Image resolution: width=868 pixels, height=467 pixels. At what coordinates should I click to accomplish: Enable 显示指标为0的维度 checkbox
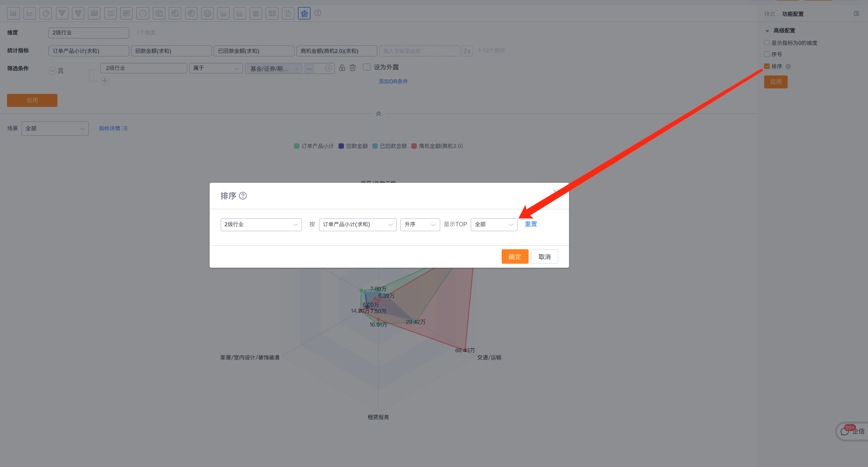coord(767,43)
